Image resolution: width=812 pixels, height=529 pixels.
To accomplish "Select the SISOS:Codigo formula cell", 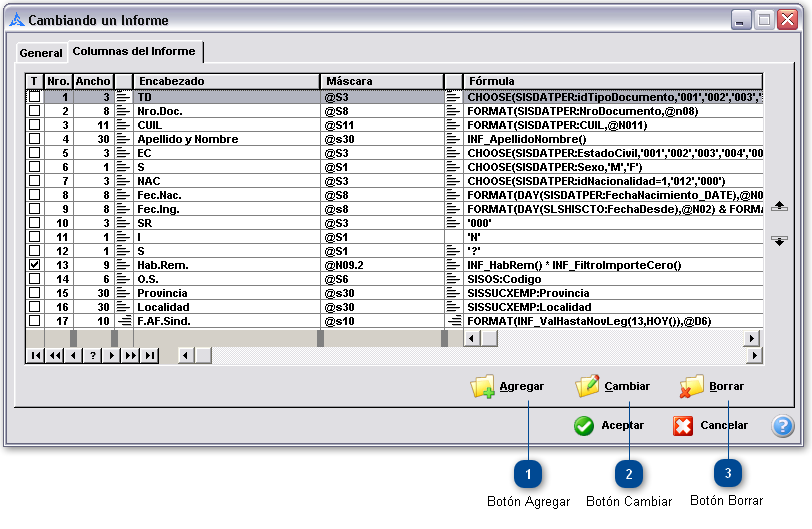I will pos(613,279).
